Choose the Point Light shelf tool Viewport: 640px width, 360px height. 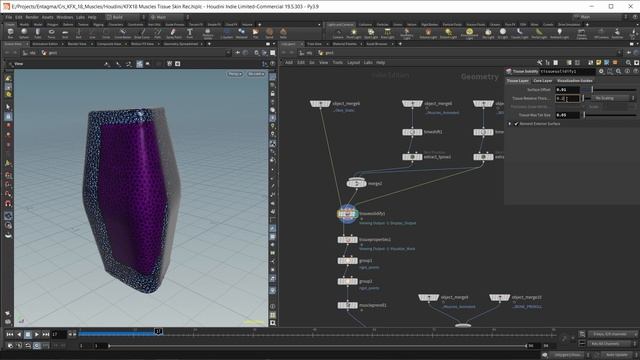[353, 33]
